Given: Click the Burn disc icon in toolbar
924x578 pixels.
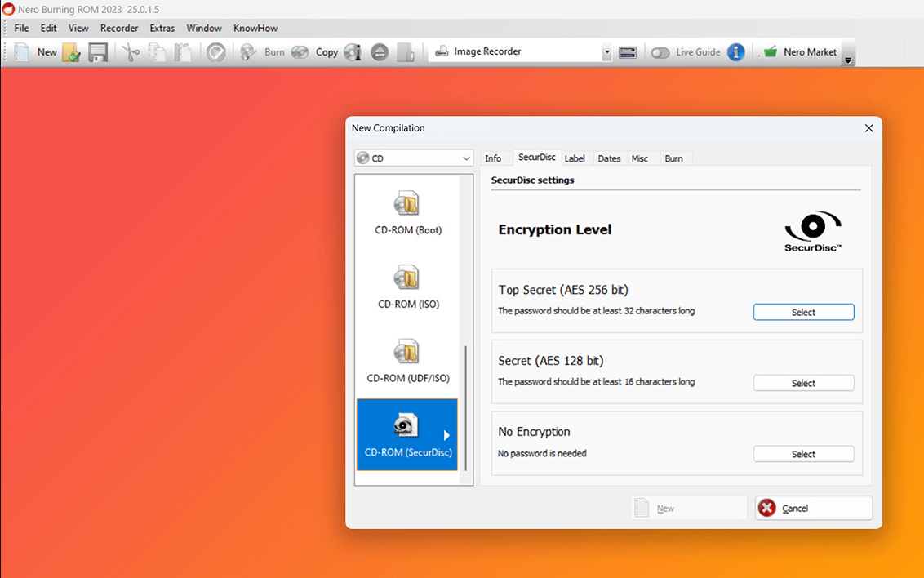Looking at the screenshot, I should click(x=249, y=52).
